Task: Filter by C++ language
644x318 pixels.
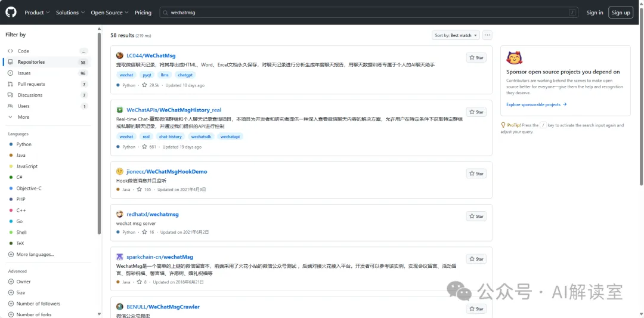Action: (x=21, y=211)
